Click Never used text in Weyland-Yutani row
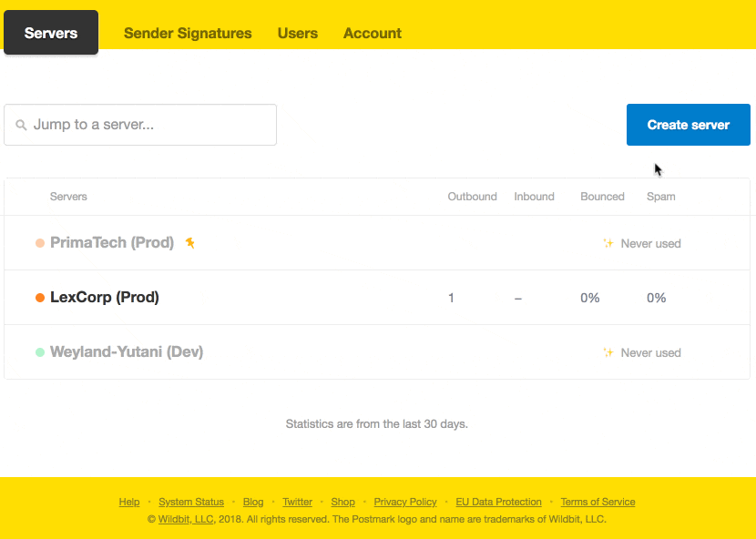 (651, 353)
